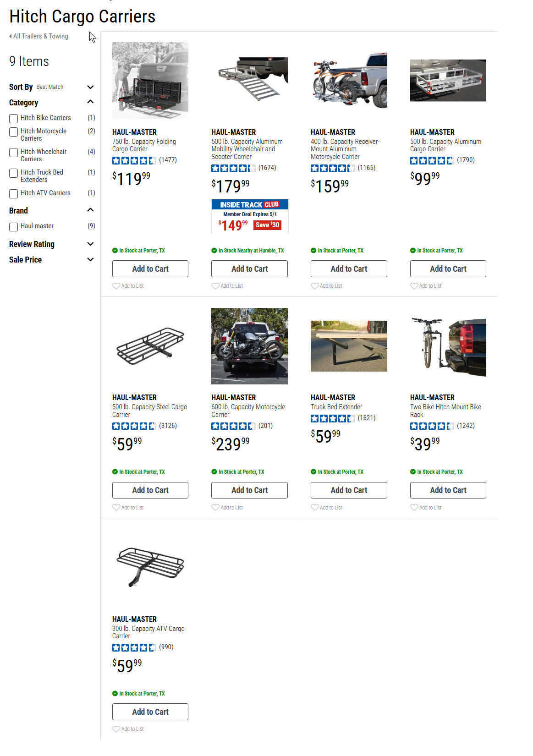
Task: Check the Hitch Bike Carriers filter
Action: [14, 119]
